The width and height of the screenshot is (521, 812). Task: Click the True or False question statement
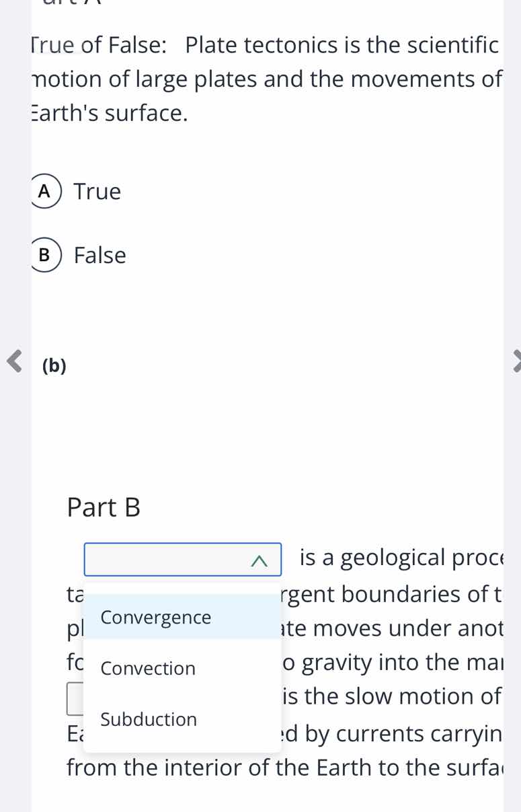point(262,79)
